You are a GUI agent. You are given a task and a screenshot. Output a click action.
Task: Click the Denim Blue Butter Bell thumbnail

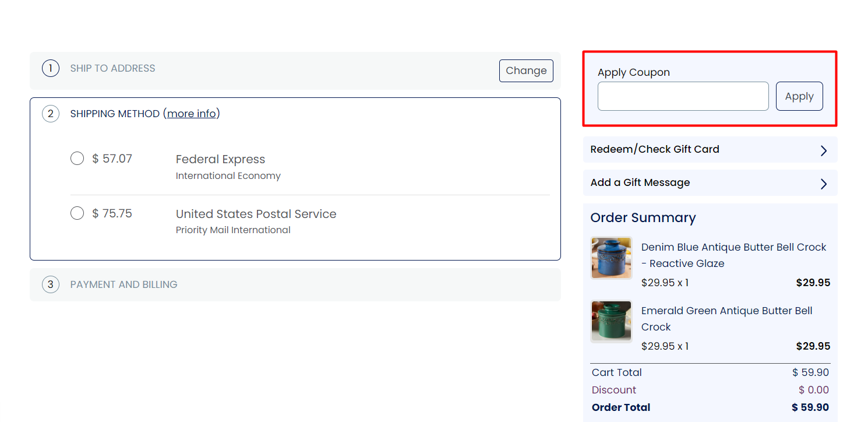[611, 258]
